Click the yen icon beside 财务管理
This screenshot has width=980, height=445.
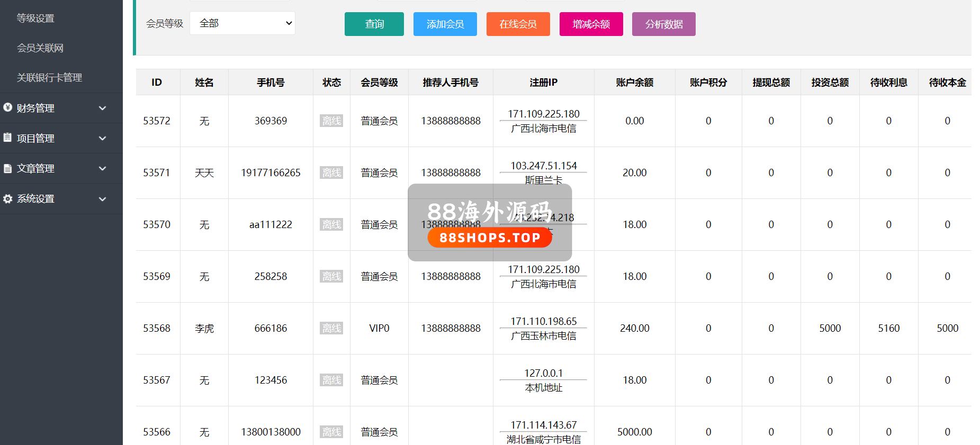pyautogui.click(x=7, y=107)
